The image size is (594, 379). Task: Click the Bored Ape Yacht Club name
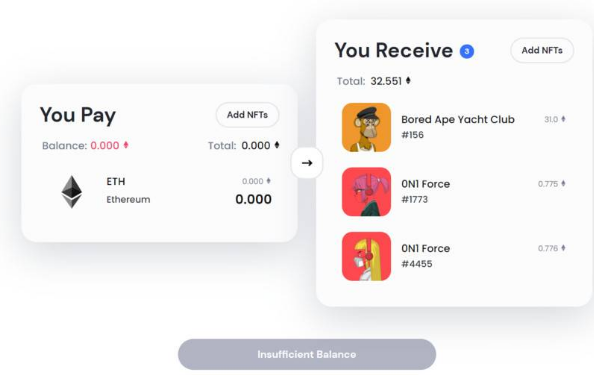pos(458,119)
